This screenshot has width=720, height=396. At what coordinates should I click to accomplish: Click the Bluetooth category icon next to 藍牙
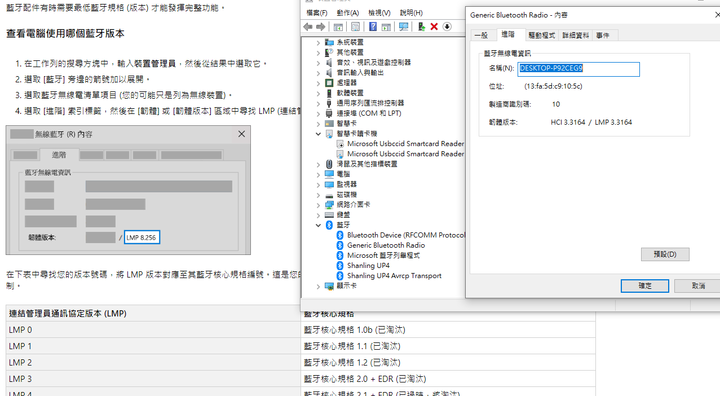coord(329,225)
